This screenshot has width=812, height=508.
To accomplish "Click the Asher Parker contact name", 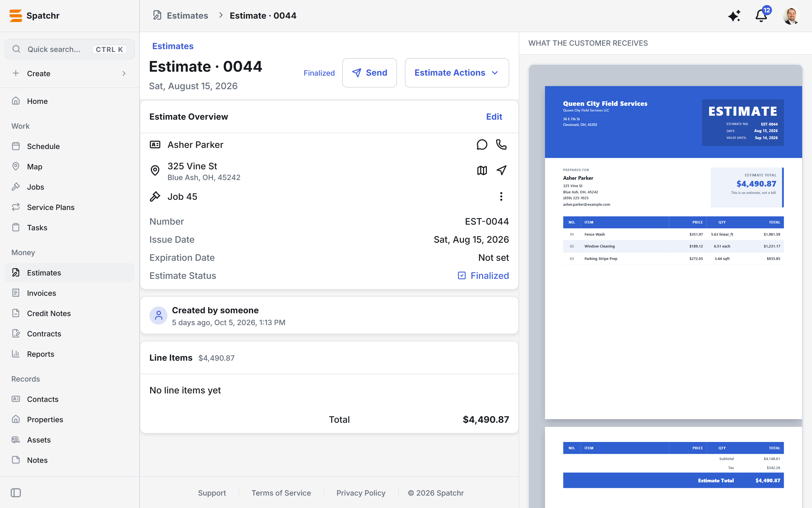I will click(195, 145).
